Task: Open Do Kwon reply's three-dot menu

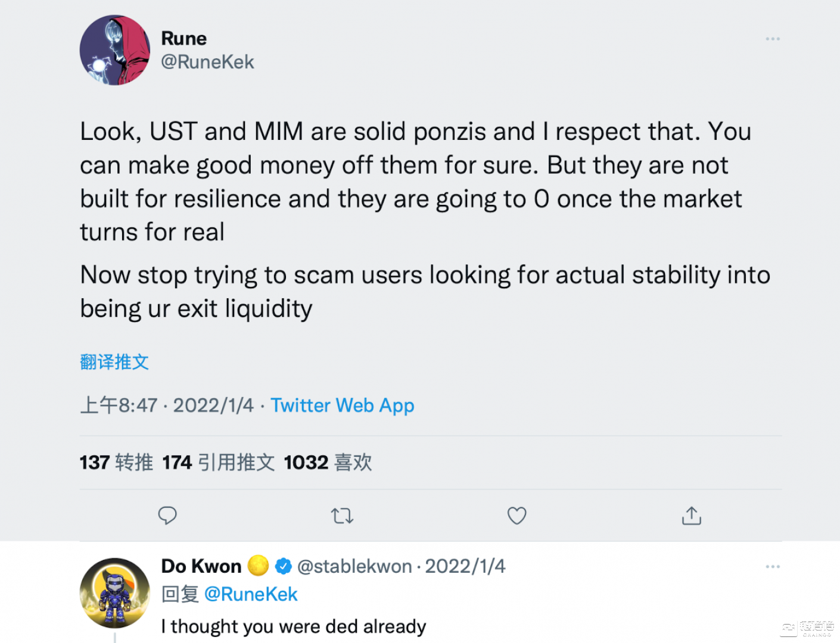Action: tap(773, 566)
